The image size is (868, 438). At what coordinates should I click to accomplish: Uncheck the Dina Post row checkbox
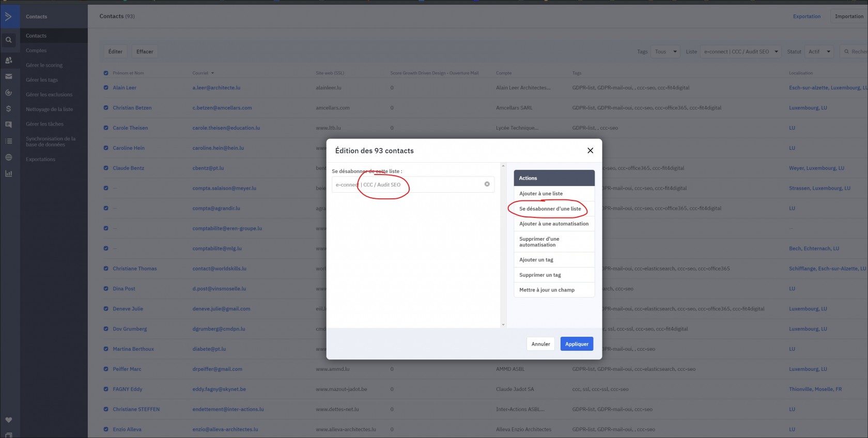[106, 289]
